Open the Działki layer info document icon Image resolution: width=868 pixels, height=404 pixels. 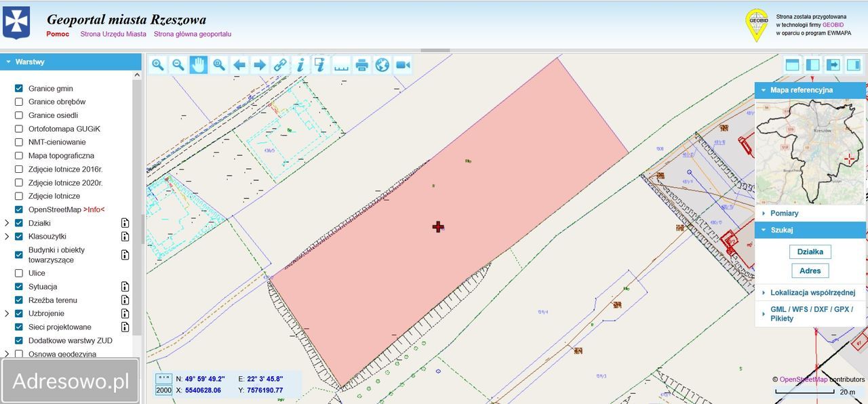125,223
